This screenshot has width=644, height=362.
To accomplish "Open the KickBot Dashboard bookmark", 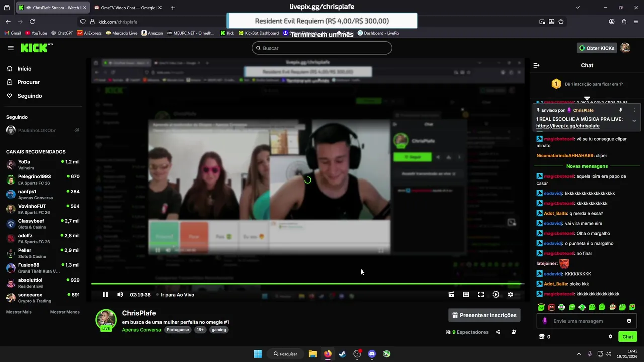I will (258, 33).
